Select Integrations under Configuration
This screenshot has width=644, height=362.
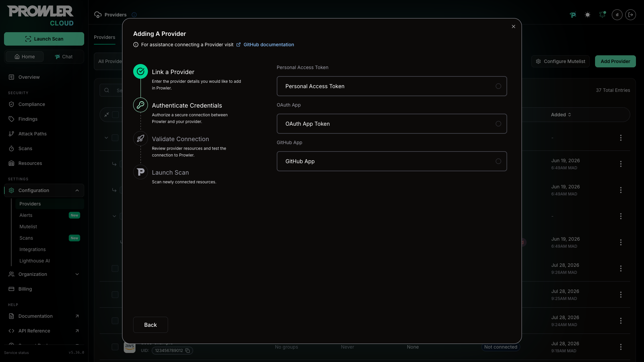(x=50, y=249)
